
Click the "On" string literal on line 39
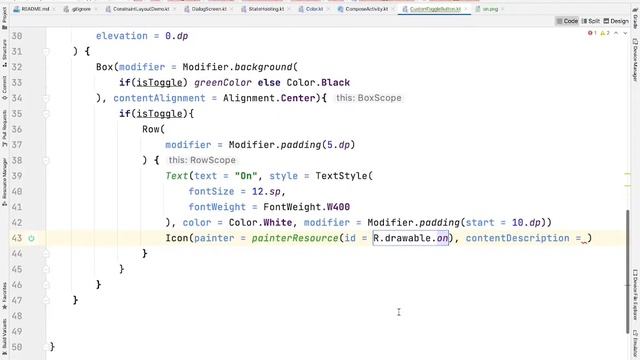coord(246,176)
